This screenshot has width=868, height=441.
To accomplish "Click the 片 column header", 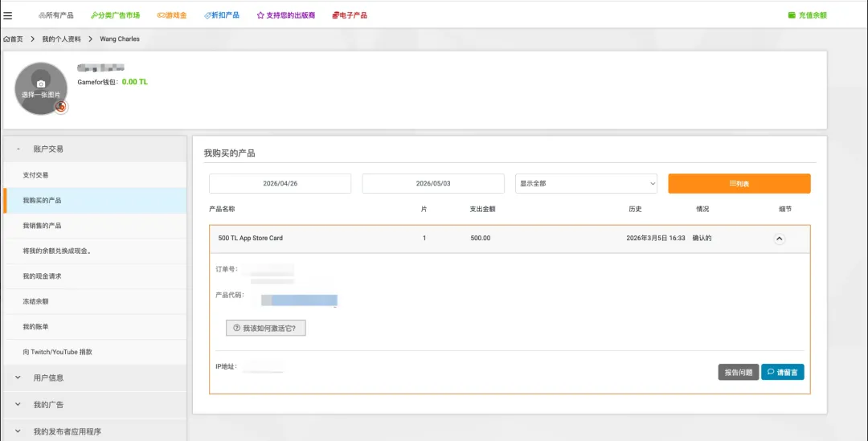I will 424,209.
